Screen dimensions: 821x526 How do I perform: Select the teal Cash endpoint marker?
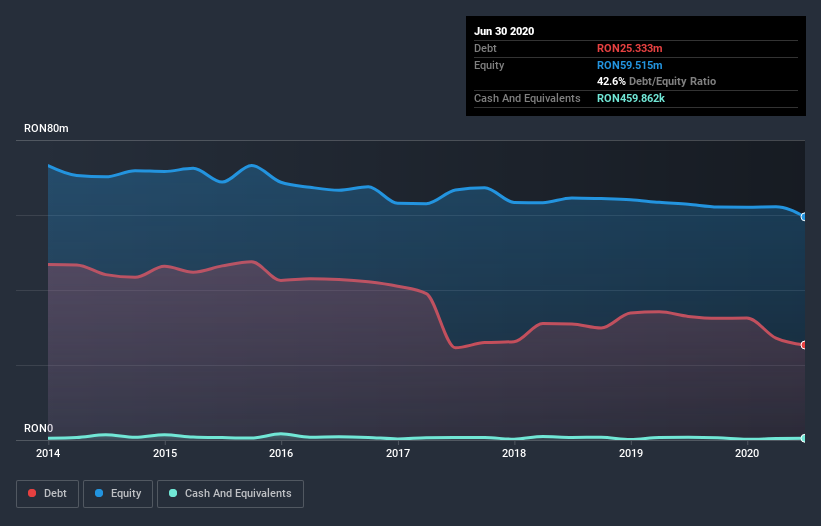(804, 438)
